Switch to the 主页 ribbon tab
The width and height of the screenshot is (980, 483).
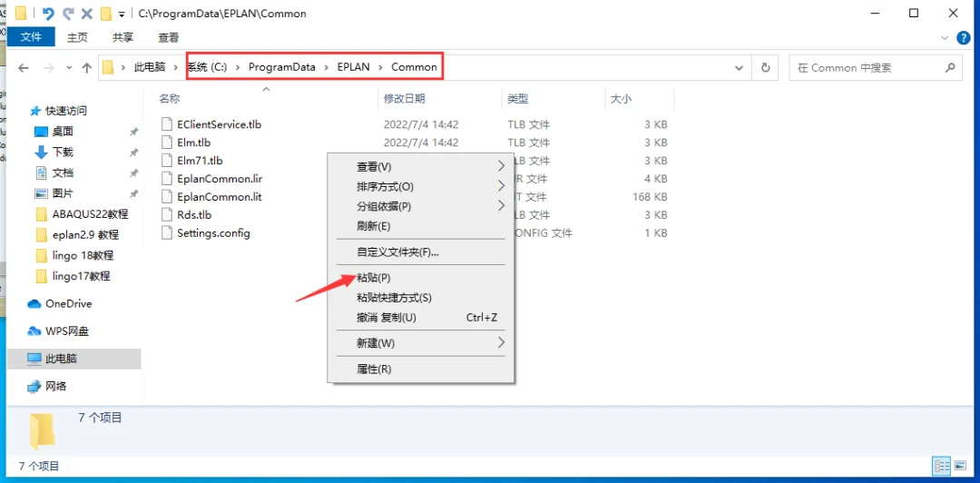pyautogui.click(x=77, y=37)
